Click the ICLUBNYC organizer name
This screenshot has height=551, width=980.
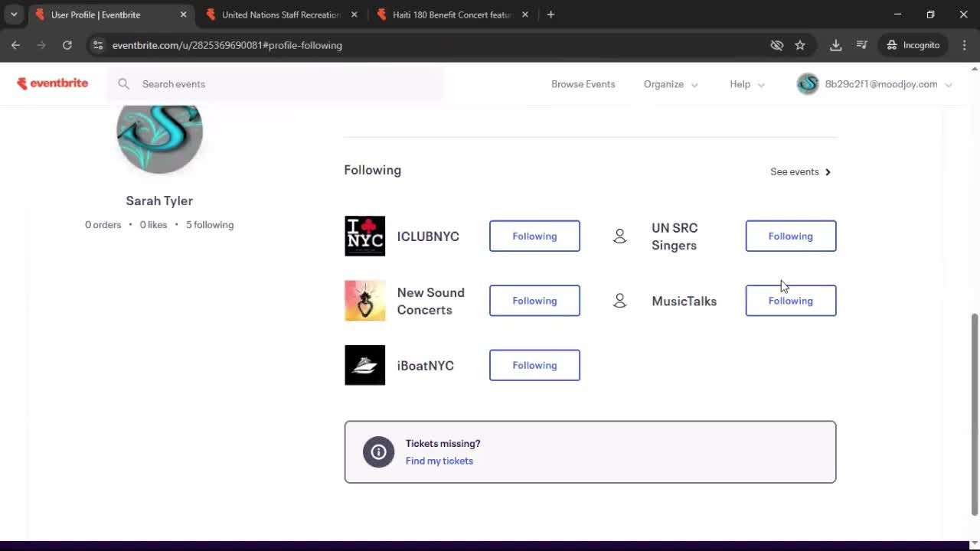click(428, 236)
